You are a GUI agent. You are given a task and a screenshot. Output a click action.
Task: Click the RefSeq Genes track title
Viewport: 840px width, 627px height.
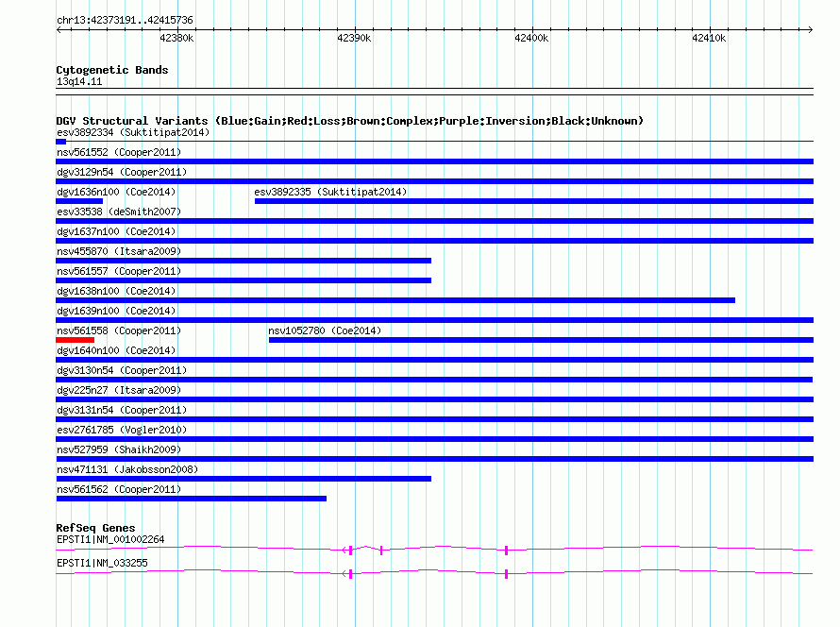(95, 528)
